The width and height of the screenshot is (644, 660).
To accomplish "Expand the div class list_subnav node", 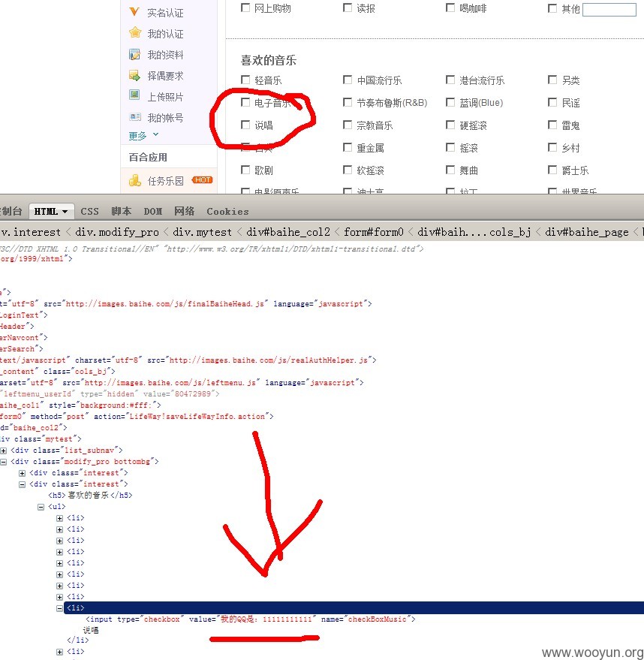I will click(3, 451).
